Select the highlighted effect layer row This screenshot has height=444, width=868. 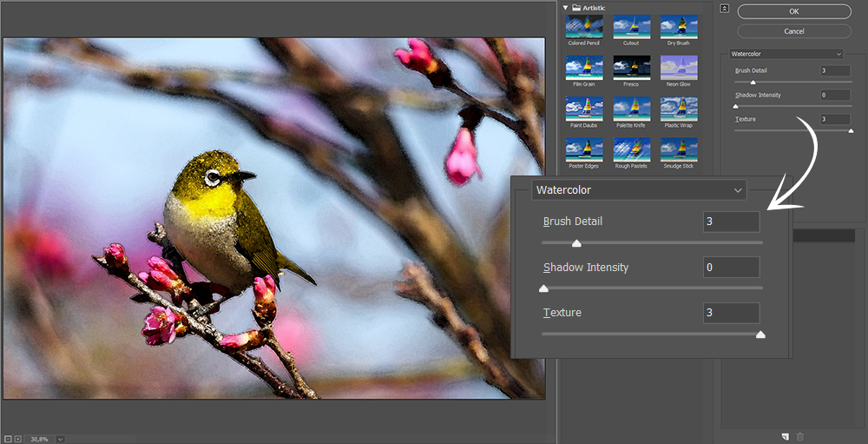tap(825, 236)
